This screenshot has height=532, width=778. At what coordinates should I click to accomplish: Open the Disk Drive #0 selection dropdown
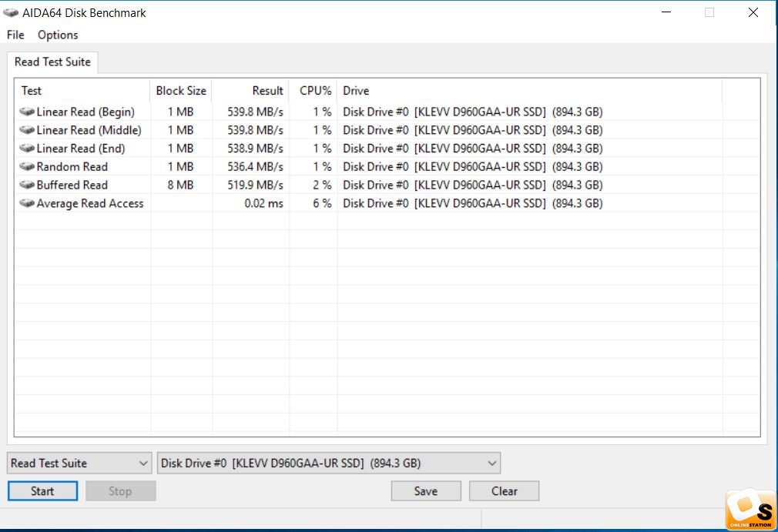point(328,463)
